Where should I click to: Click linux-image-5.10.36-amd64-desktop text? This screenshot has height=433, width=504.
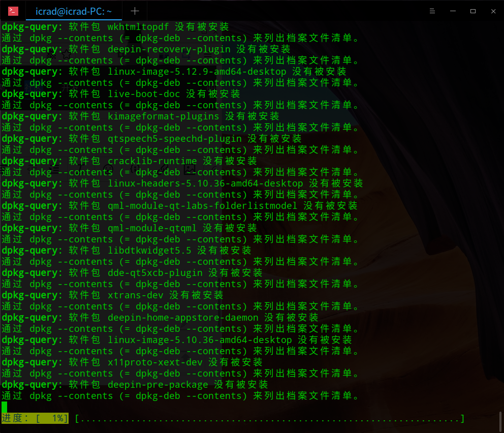(x=200, y=339)
